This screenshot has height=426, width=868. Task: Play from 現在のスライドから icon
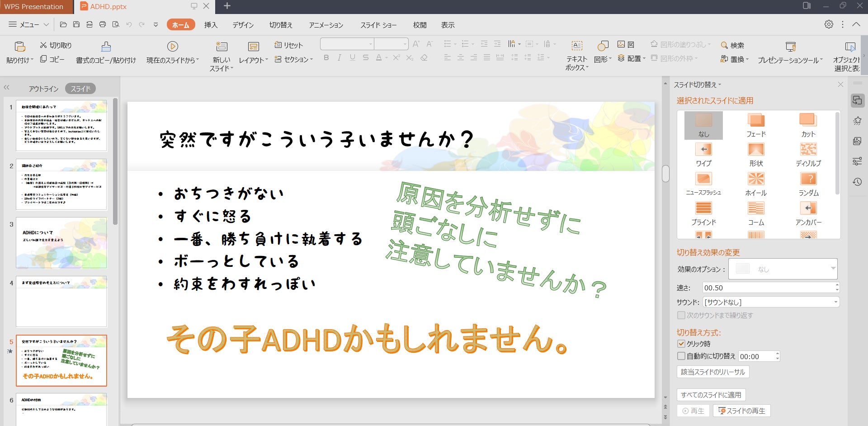tap(172, 47)
